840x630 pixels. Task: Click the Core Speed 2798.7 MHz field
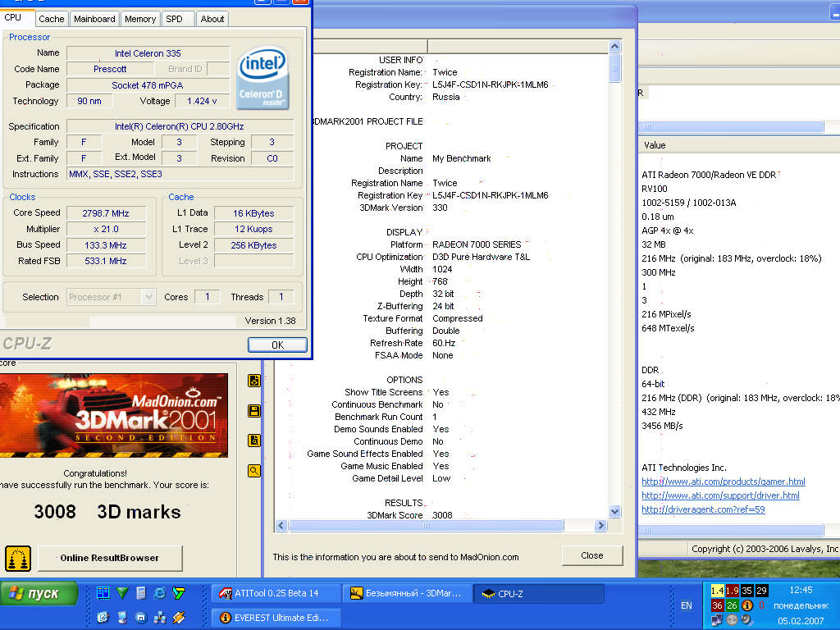pyautogui.click(x=106, y=213)
